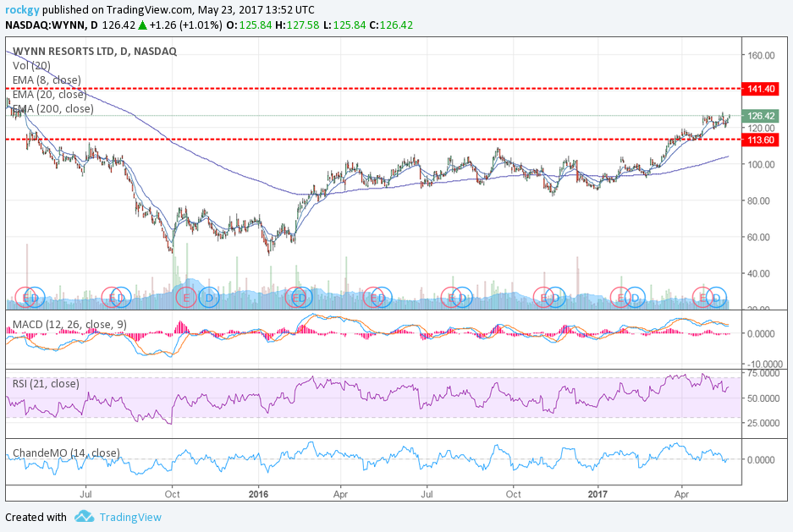Click the 2017 label on the time axis
Image resolution: width=793 pixels, height=532 pixels.
598,494
